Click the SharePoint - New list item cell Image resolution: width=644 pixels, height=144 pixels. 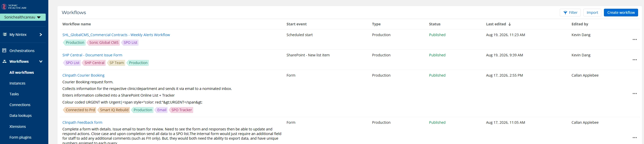[308, 55]
